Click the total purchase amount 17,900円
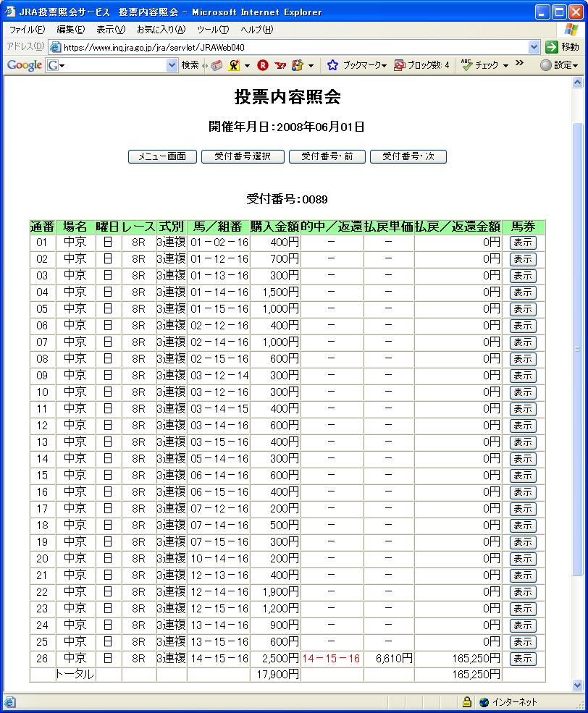588x713 pixels. coord(277,675)
